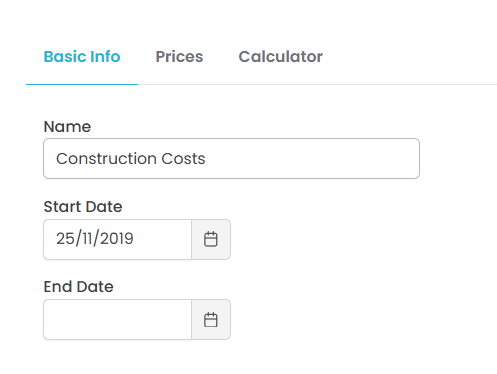This screenshot has height=374, width=497.
Task: Click into the Start Date text field
Action: tap(117, 239)
